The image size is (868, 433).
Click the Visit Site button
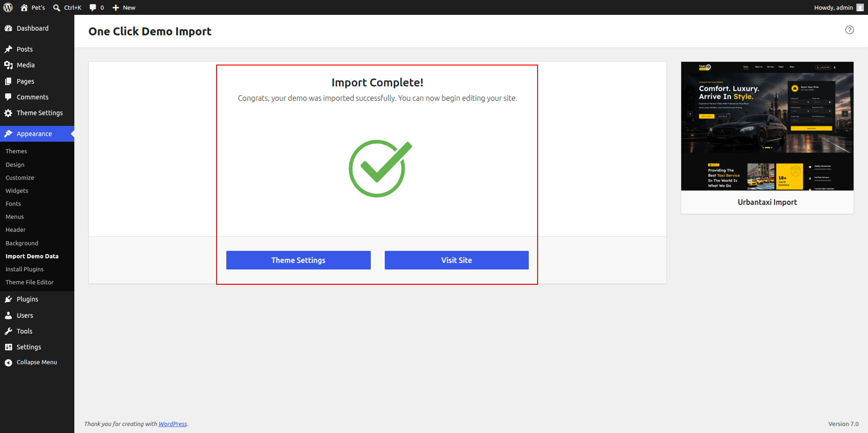click(x=457, y=260)
